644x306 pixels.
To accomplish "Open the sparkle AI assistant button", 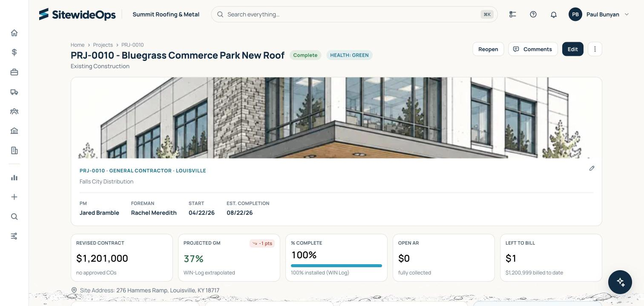I will click(x=620, y=282).
